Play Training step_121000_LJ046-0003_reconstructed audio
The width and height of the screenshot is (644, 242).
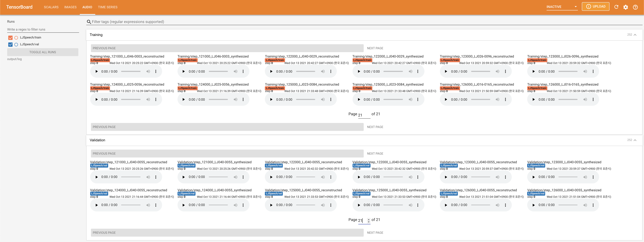96,72
